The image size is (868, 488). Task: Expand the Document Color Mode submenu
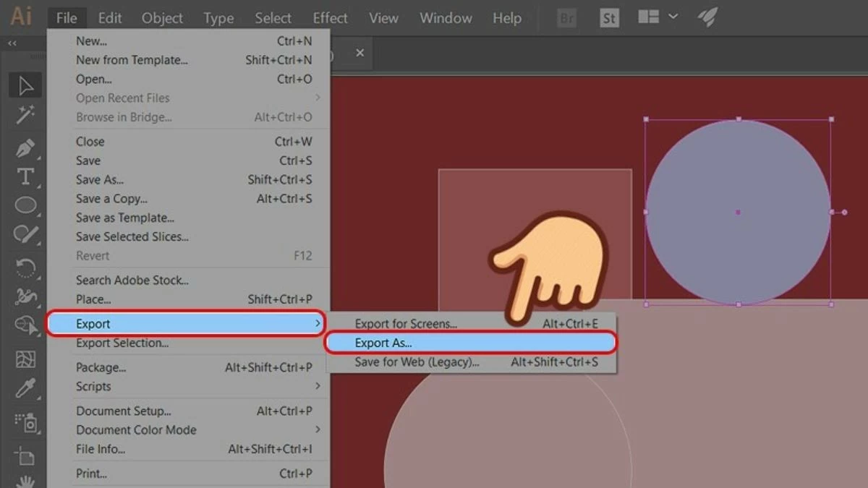tap(137, 429)
